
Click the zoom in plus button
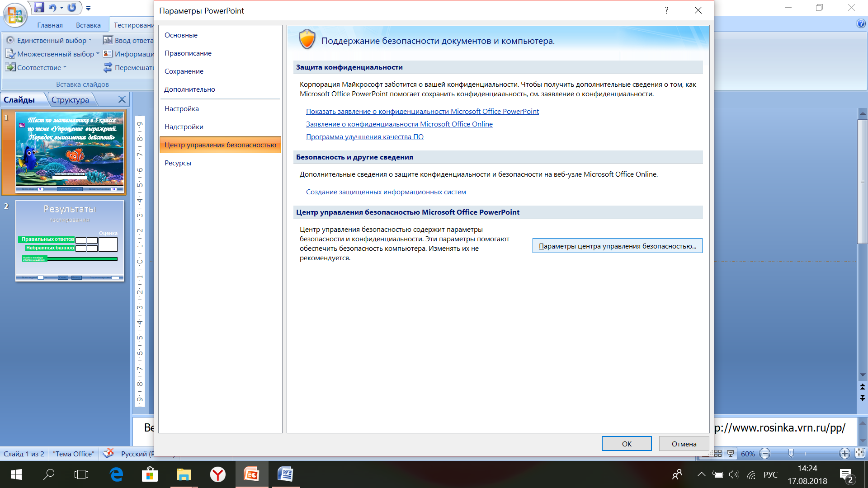[x=844, y=453]
